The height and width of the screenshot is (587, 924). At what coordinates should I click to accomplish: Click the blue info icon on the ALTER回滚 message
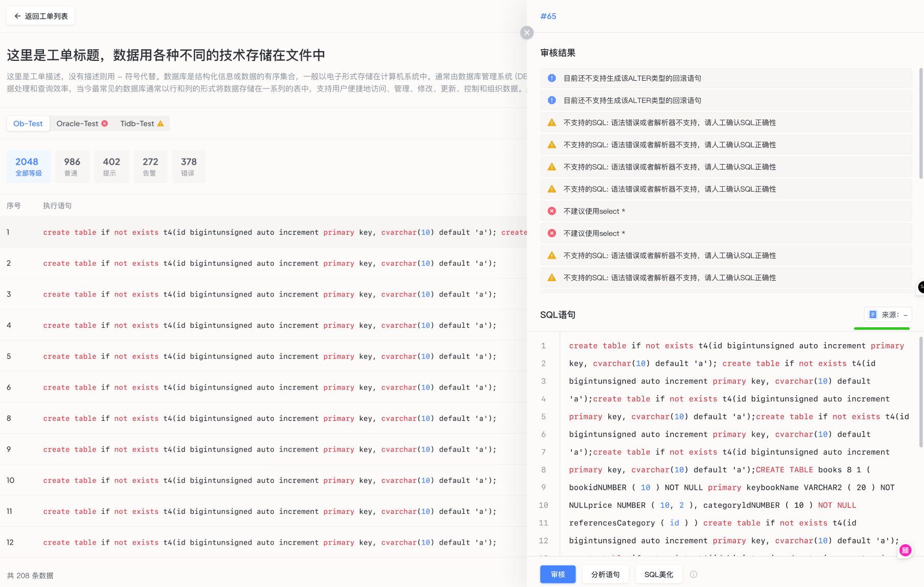(551, 78)
